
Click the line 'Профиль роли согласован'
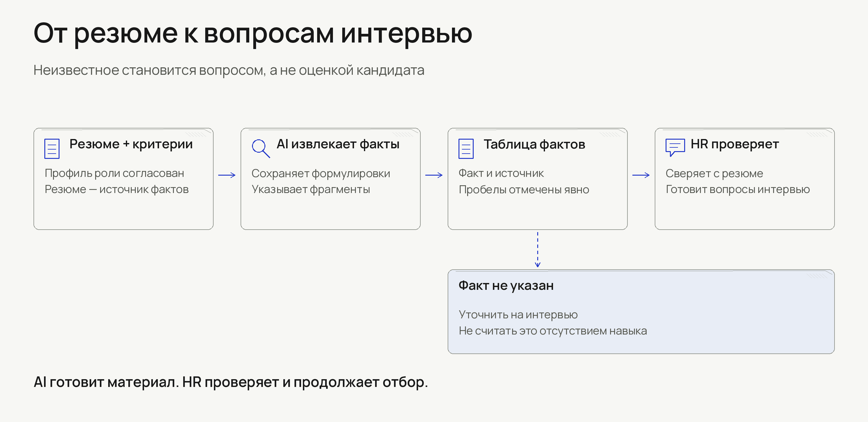115,173
